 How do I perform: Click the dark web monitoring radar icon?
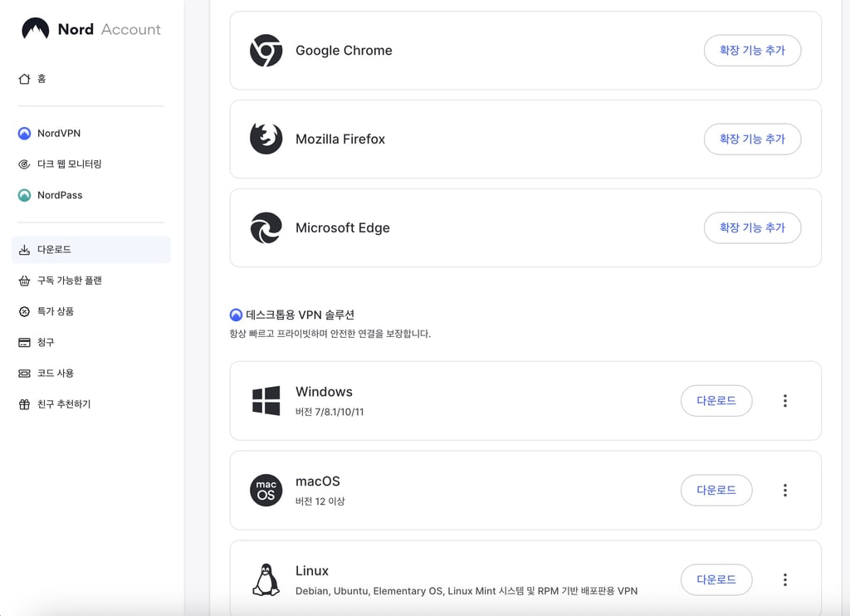point(24,164)
